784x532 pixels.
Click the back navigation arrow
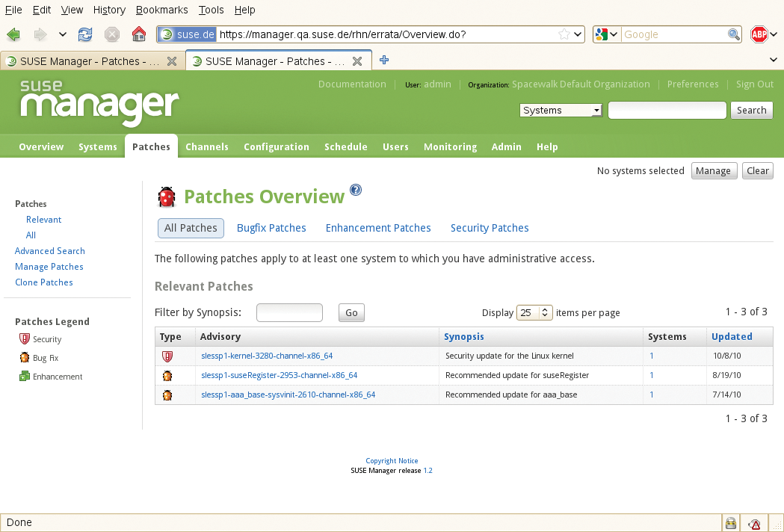coord(13,34)
